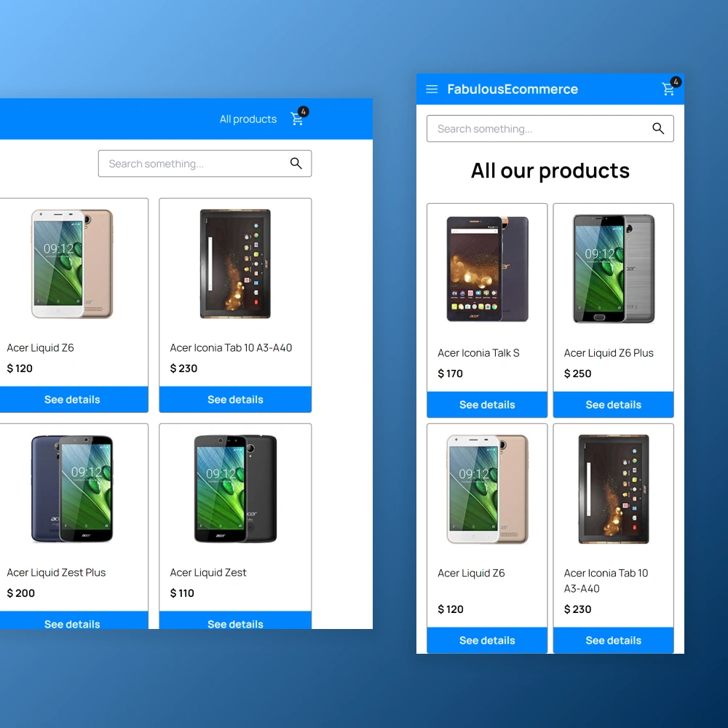
Task: Click the Acer Iconia Talk S title
Action: (x=478, y=353)
